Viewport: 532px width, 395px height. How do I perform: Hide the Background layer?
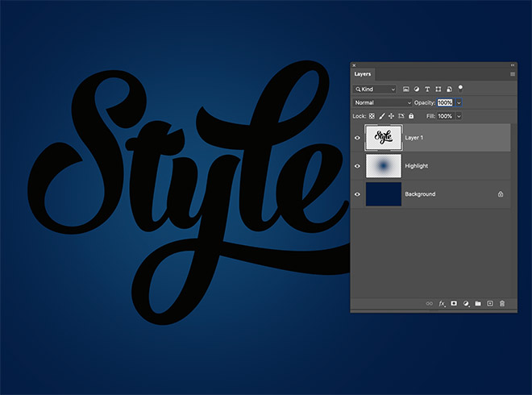(358, 194)
